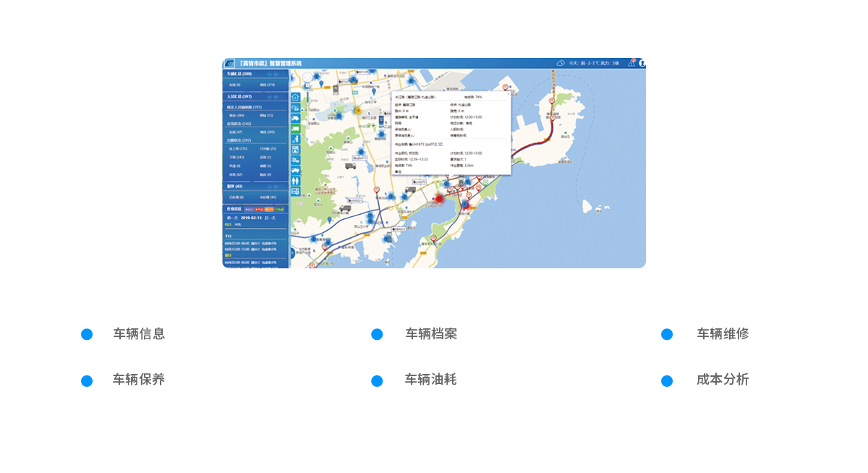Open the embedded system screenshot image
Image resolution: width=868 pixels, height=473 pixels.
(434, 163)
